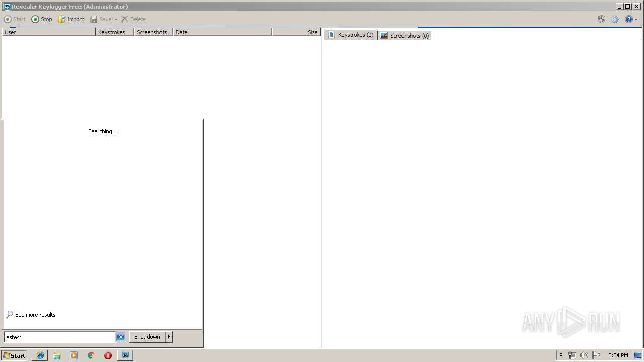
Task: Sort by the Size column header
Action: pos(296,32)
